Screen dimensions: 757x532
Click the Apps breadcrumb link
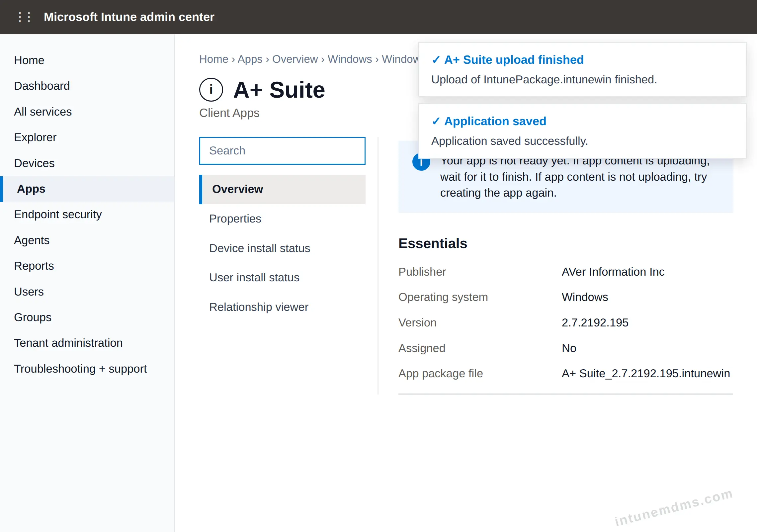250,59
